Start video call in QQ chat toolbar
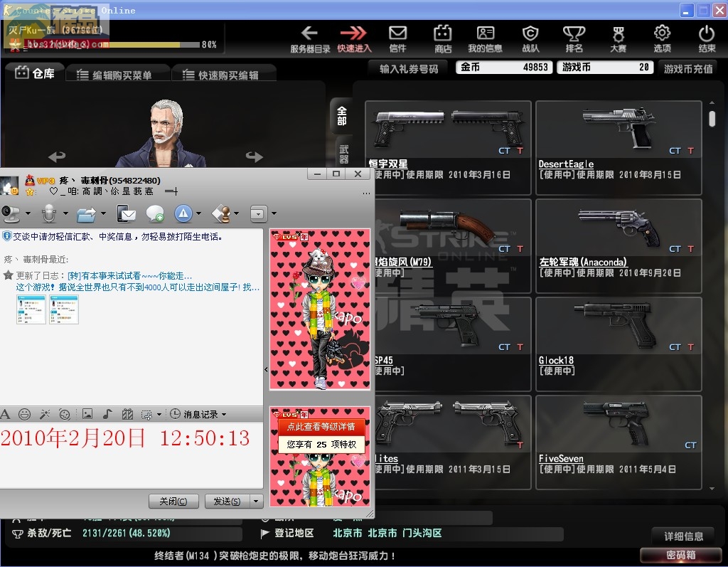The width and height of the screenshot is (728, 567). pos(11,213)
